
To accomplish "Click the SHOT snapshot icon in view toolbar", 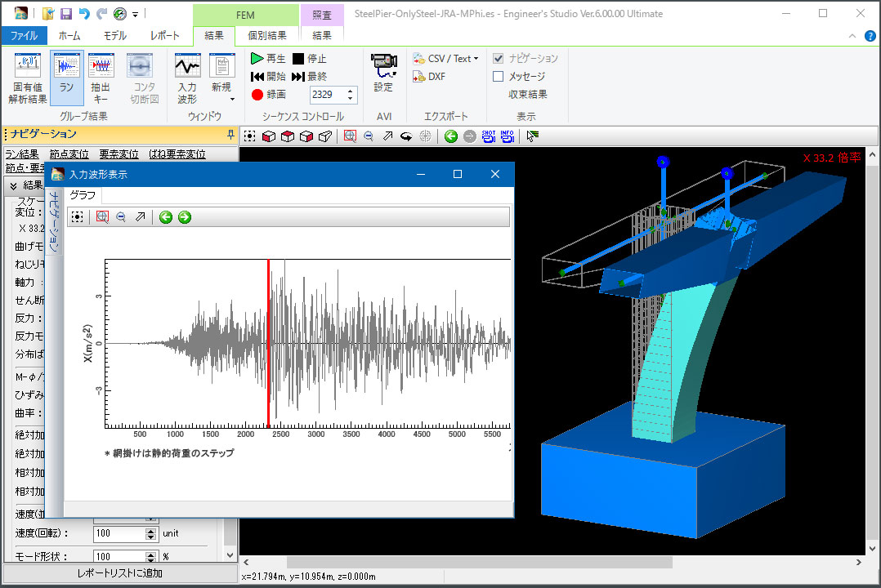I will coord(489,136).
